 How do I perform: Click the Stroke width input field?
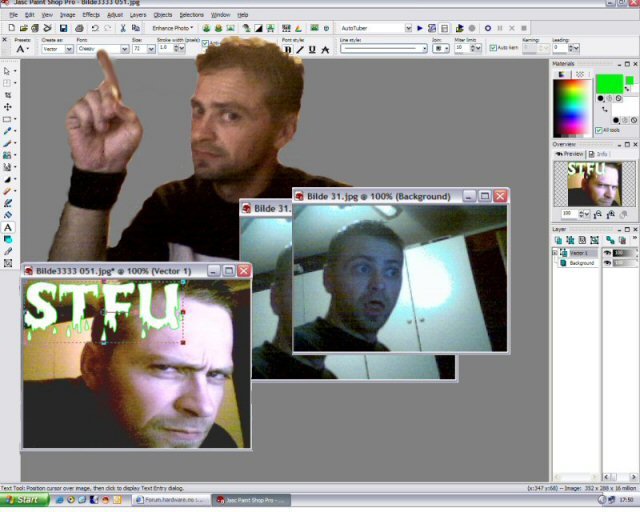(167, 48)
